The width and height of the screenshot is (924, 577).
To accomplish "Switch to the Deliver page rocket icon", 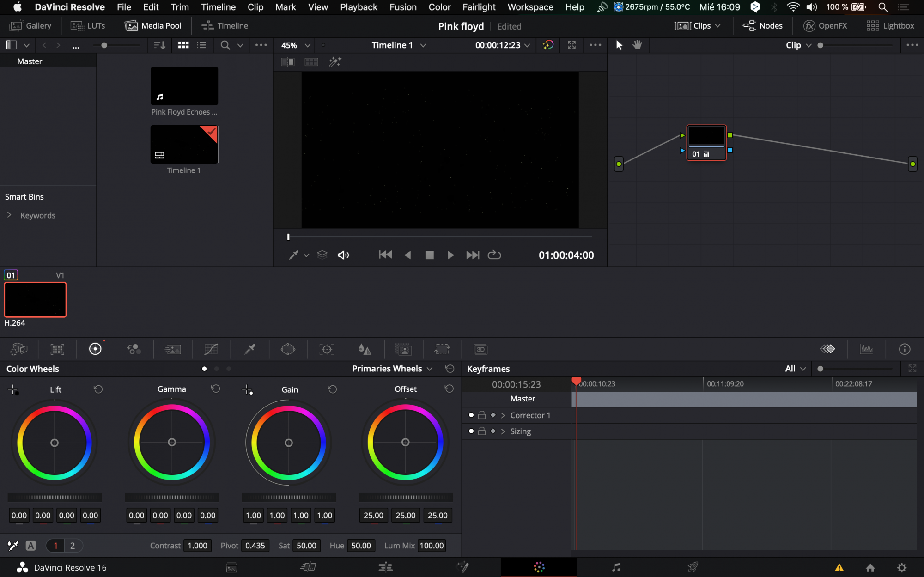I will click(693, 567).
